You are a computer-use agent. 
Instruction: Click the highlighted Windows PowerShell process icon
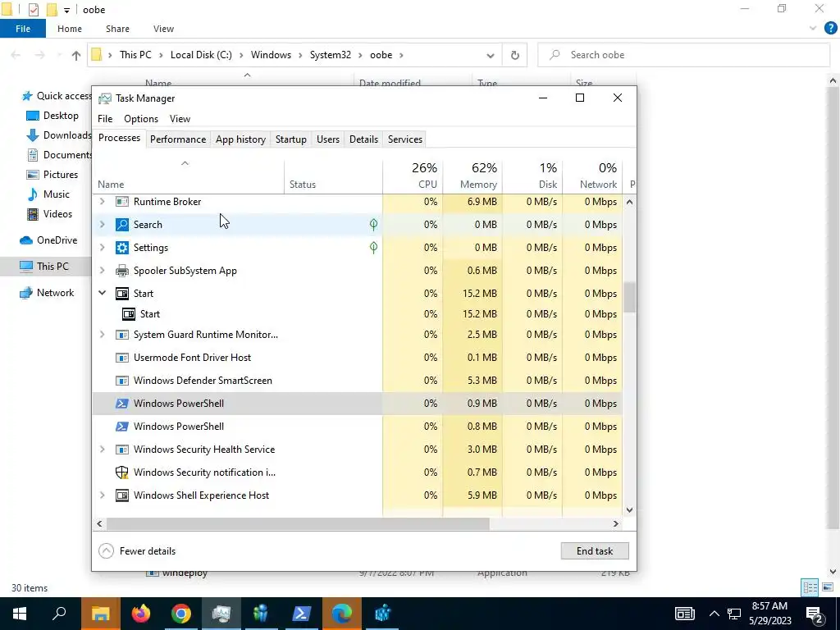(122, 404)
